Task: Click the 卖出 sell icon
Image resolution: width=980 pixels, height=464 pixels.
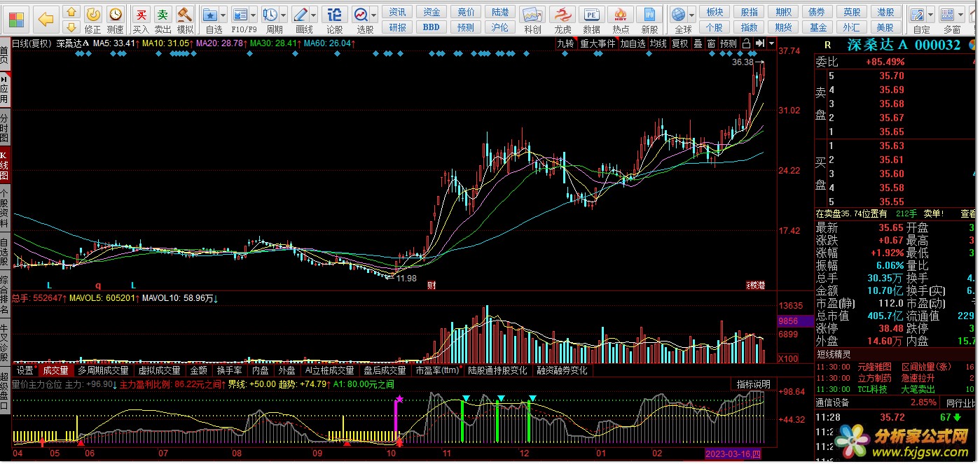Action: 163,20
